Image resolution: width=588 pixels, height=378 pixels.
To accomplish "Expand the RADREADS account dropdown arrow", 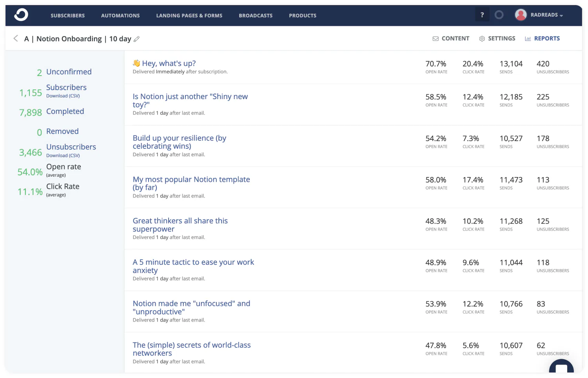I will click(x=561, y=16).
